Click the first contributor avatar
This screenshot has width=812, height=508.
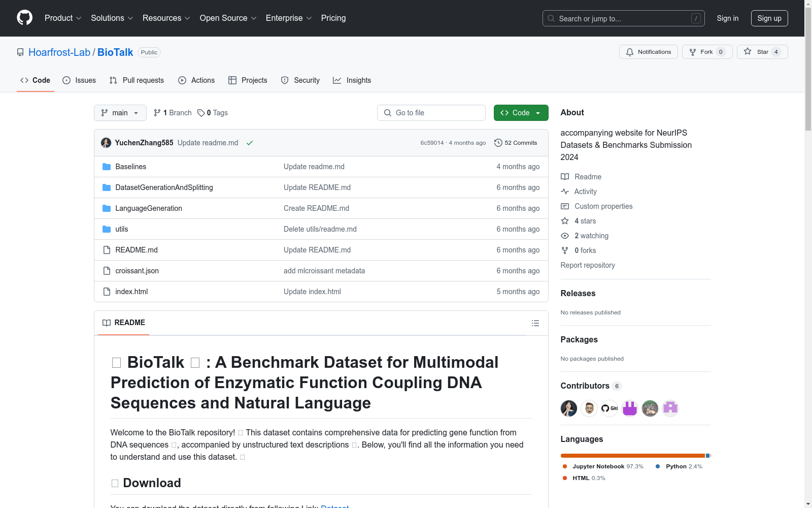pos(569,408)
